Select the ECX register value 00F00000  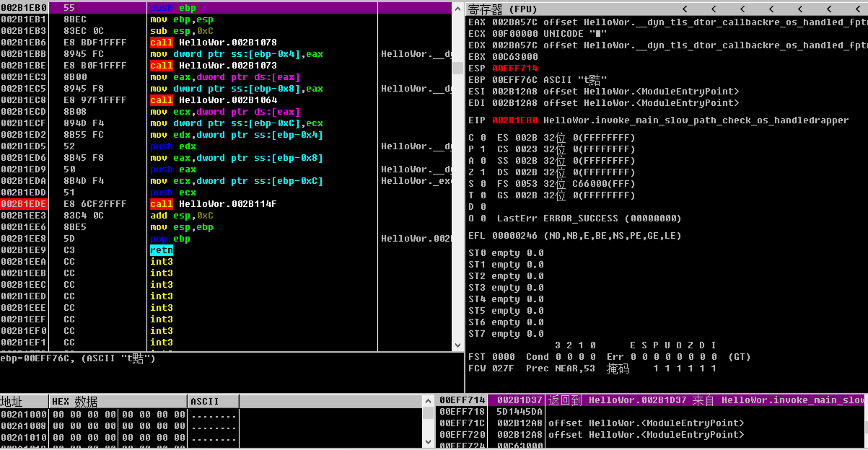515,34
